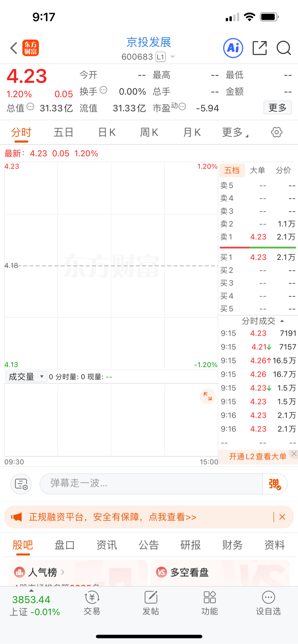
Task: Collapse the 分时成交 list
Action: tap(263, 321)
